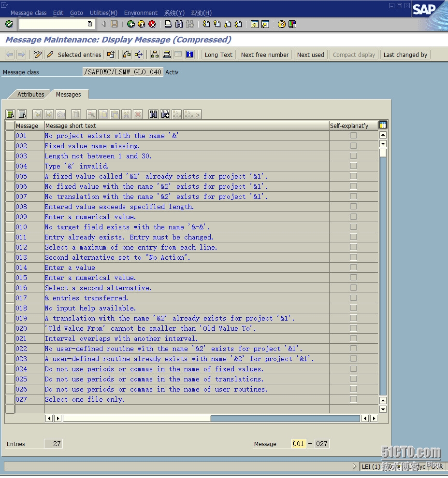Click the Last changed by button
The image size is (448, 478).
[405, 55]
